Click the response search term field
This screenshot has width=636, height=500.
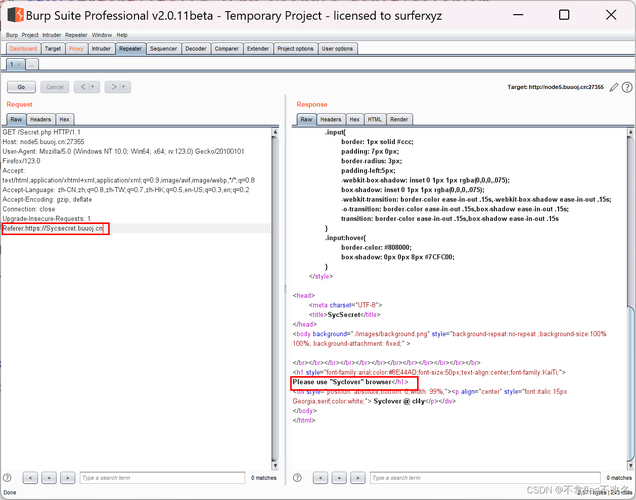[x=485, y=478]
